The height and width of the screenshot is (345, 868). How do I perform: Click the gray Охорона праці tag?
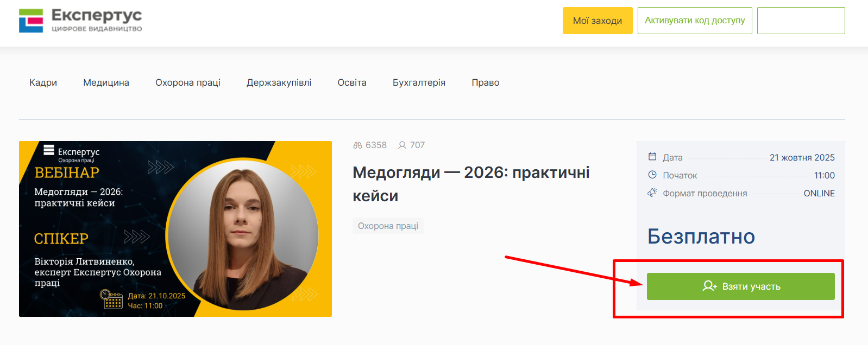388,226
